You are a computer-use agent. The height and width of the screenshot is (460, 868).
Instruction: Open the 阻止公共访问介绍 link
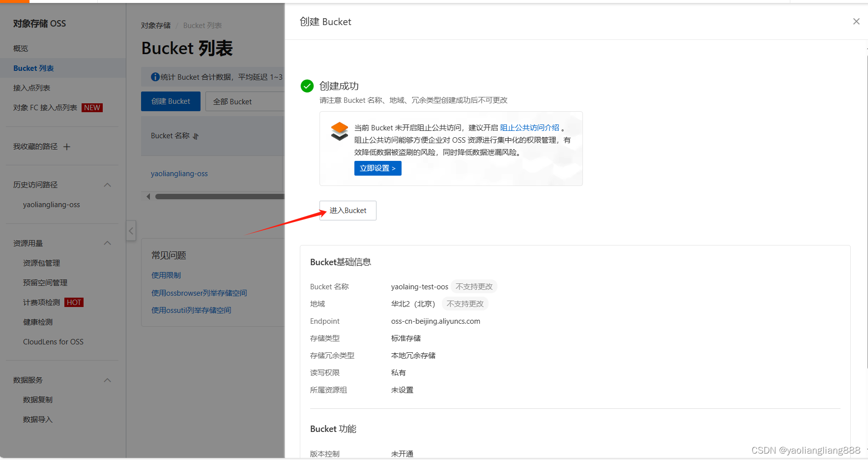click(x=529, y=128)
